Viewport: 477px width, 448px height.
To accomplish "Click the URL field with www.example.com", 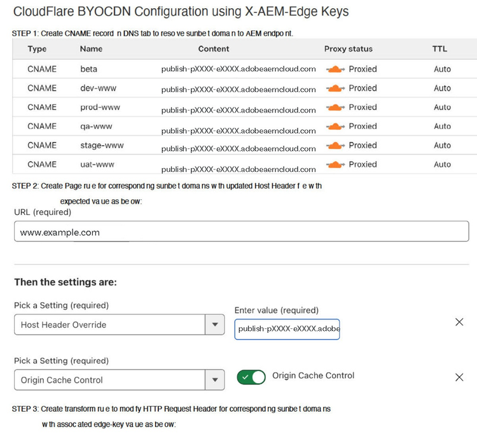I will (x=241, y=231).
